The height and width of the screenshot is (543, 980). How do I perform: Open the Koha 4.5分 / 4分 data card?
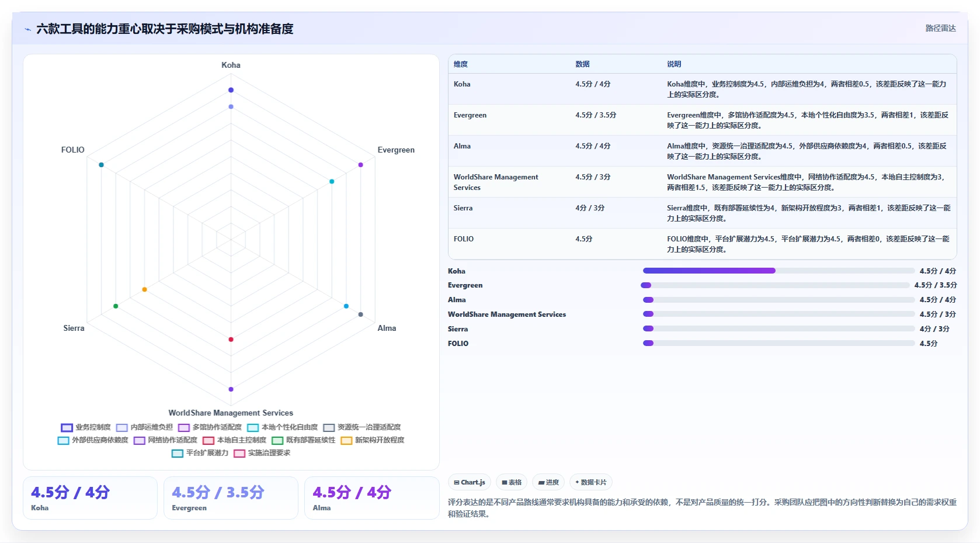tap(90, 498)
